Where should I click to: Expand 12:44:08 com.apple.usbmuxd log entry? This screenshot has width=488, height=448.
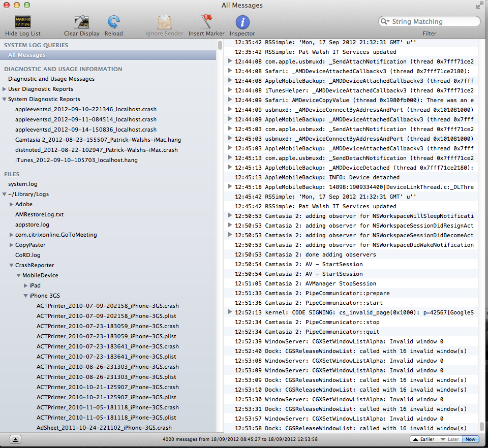[230, 61]
